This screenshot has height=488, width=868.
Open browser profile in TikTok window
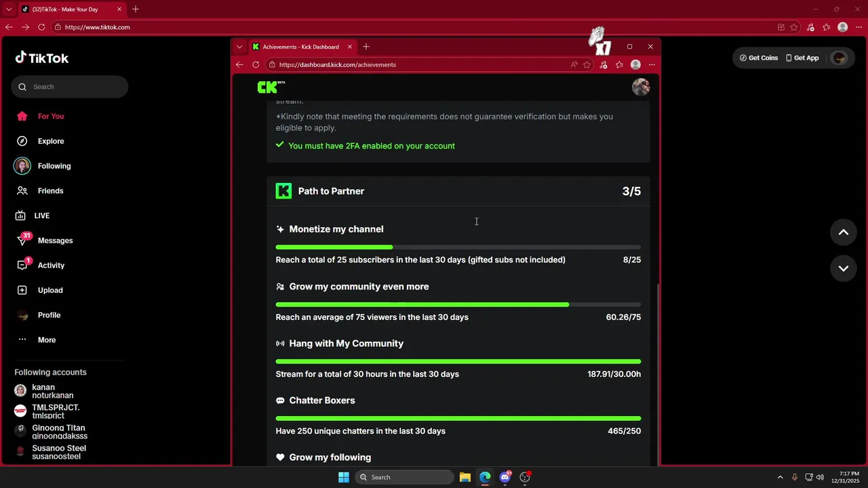(x=843, y=27)
